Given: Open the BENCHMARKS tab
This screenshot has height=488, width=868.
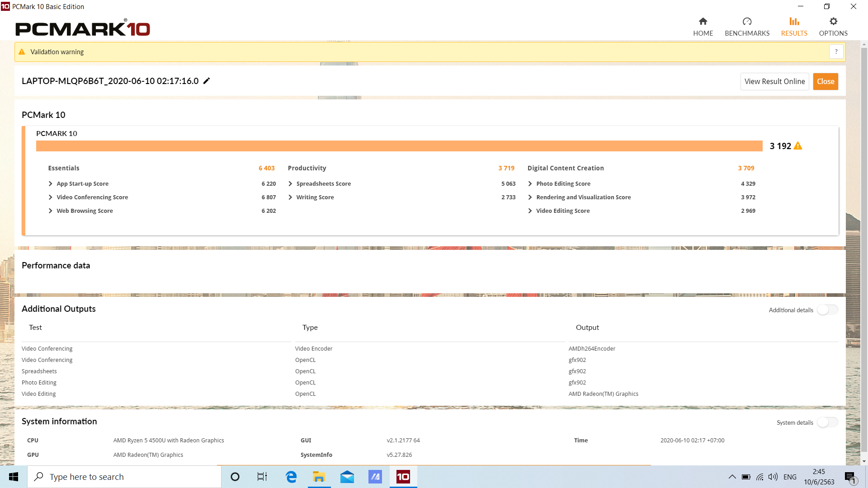Looking at the screenshot, I should click(x=747, y=27).
